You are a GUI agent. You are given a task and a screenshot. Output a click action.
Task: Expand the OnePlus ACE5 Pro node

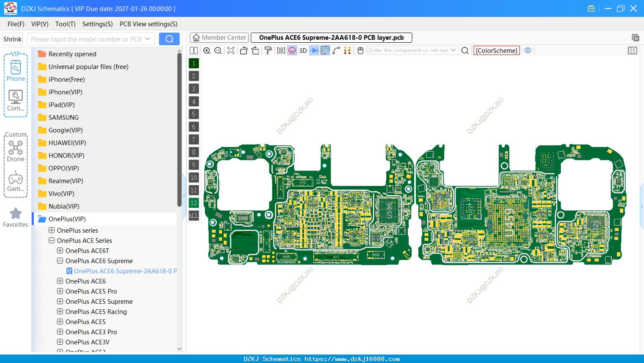tap(60, 291)
